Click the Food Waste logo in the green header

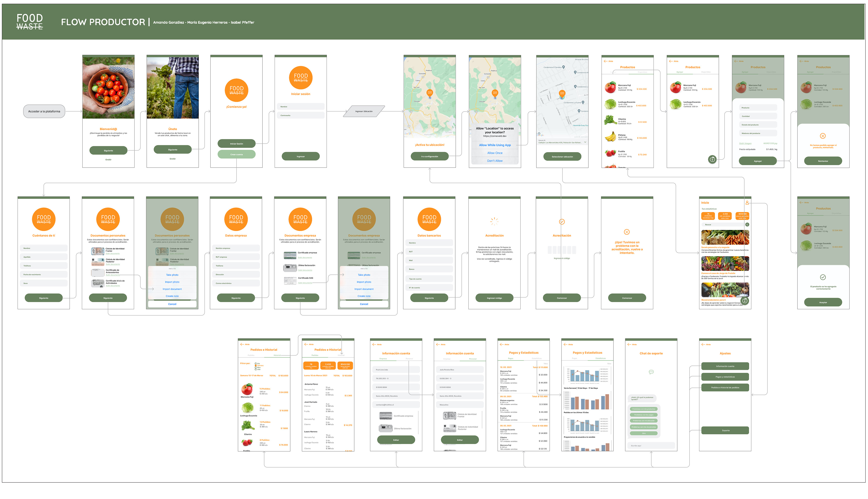(x=30, y=21)
